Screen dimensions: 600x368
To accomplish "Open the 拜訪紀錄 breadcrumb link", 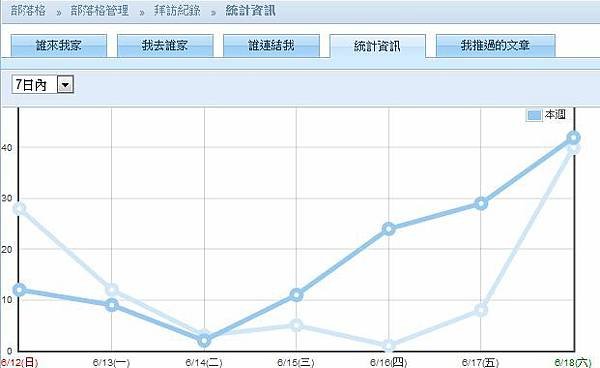I will click(177, 10).
